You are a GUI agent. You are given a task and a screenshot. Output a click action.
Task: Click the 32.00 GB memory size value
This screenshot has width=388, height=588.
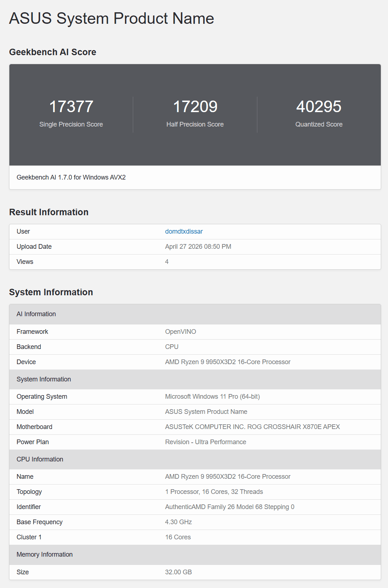point(179,572)
